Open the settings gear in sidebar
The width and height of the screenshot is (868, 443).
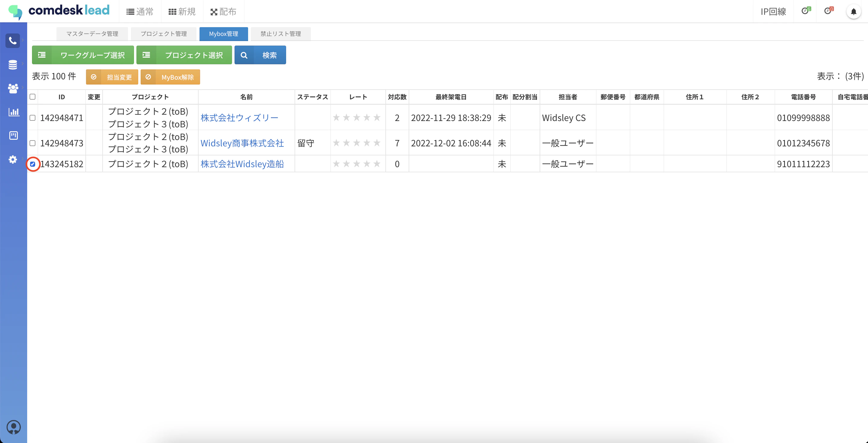point(13,159)
